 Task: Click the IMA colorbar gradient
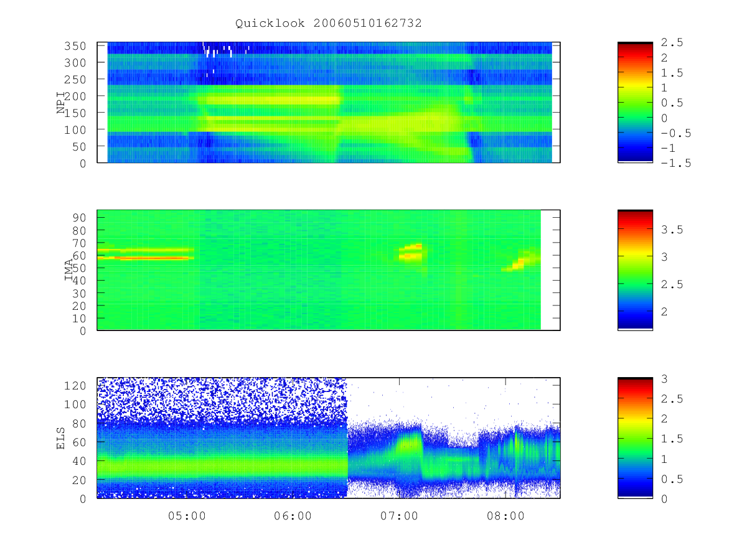click(x=635, y=270)
